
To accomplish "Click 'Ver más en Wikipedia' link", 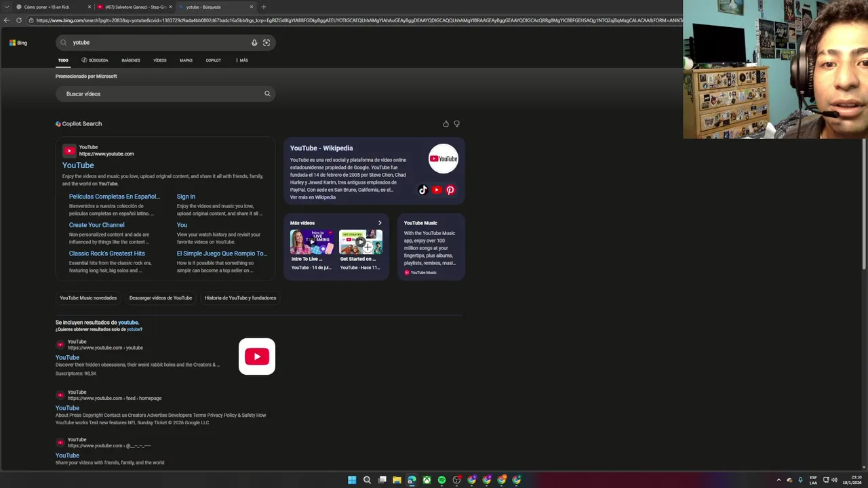I will pos(313,197).
